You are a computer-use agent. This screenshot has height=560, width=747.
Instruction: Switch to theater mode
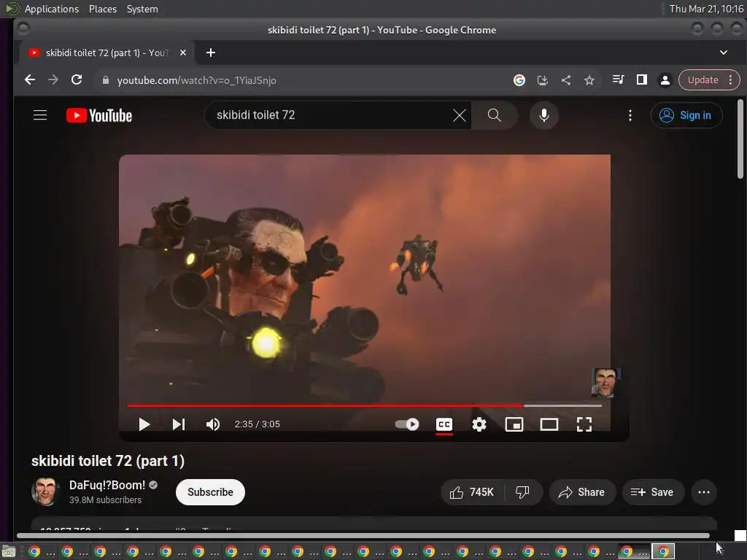point(549,424)
